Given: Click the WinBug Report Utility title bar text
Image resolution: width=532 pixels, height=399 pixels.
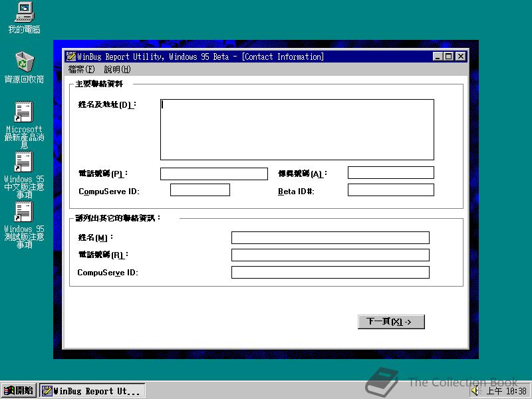Looking at the screenshot, I should pyautogui.click(x=200, y=57).
